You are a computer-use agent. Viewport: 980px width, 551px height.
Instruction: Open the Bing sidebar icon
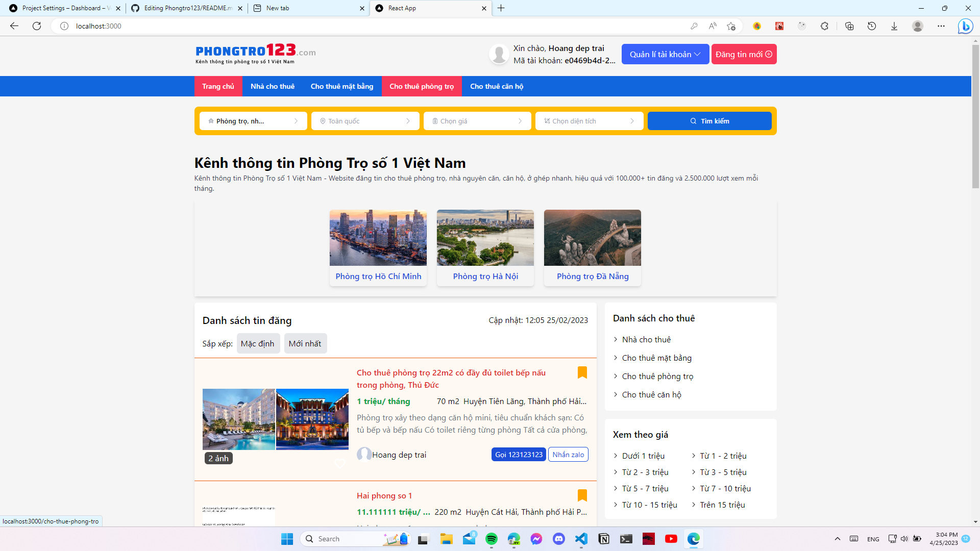[x=965, y=26]
